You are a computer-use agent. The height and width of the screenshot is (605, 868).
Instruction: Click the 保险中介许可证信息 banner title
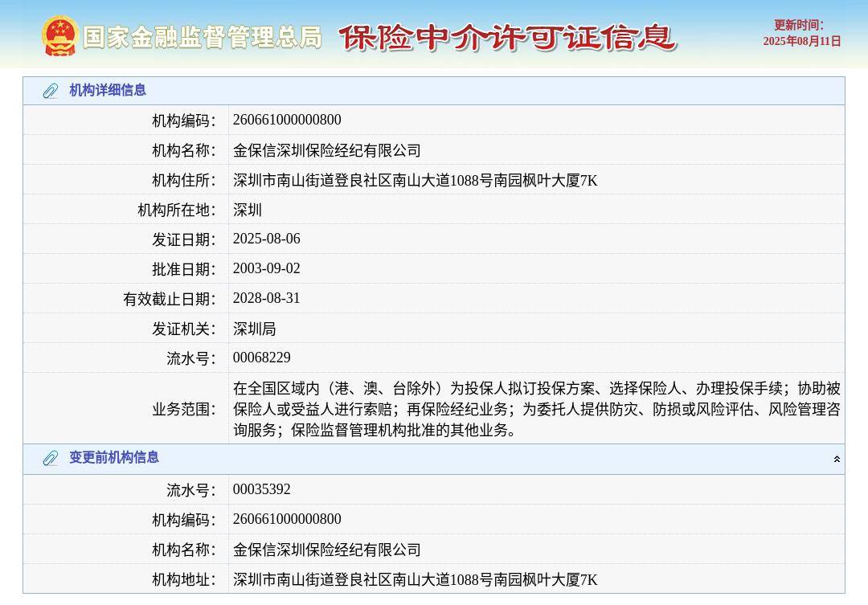[x=507, y=38]
